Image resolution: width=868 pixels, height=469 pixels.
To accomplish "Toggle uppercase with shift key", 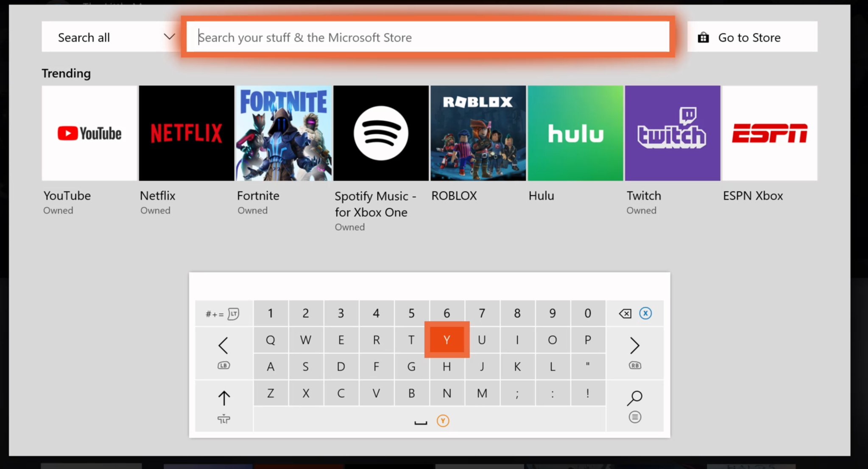I will point(223,397).
